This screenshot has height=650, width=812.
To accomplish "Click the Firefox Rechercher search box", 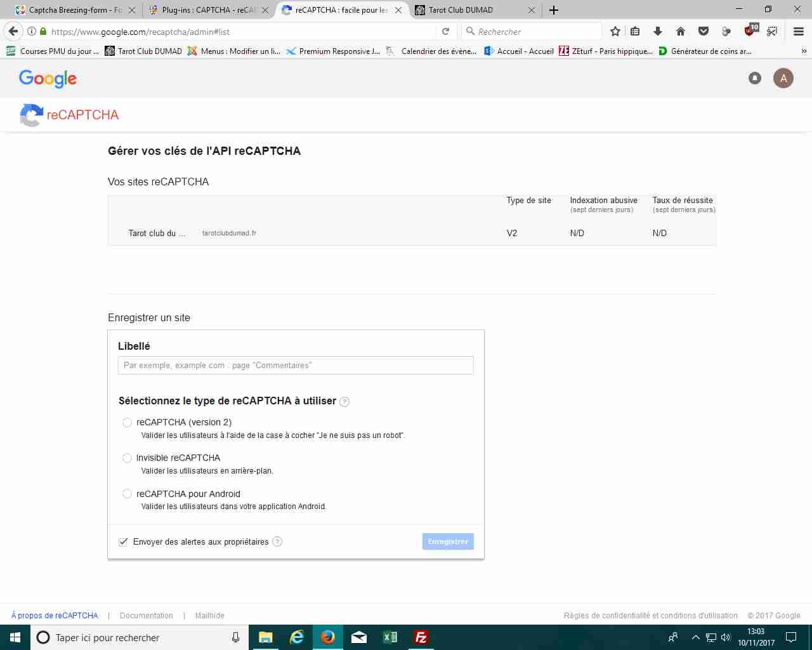I will pyautogui.click(x=532, y=31).
